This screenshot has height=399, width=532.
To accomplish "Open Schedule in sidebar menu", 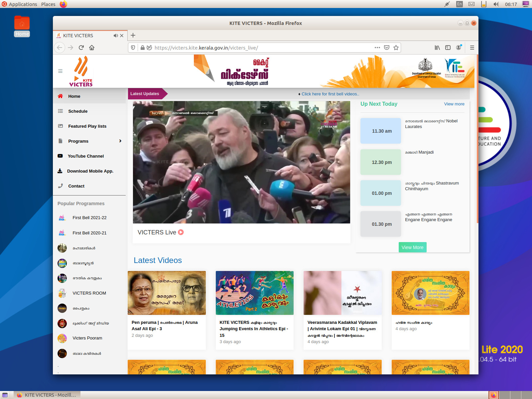I will point(89,111).
